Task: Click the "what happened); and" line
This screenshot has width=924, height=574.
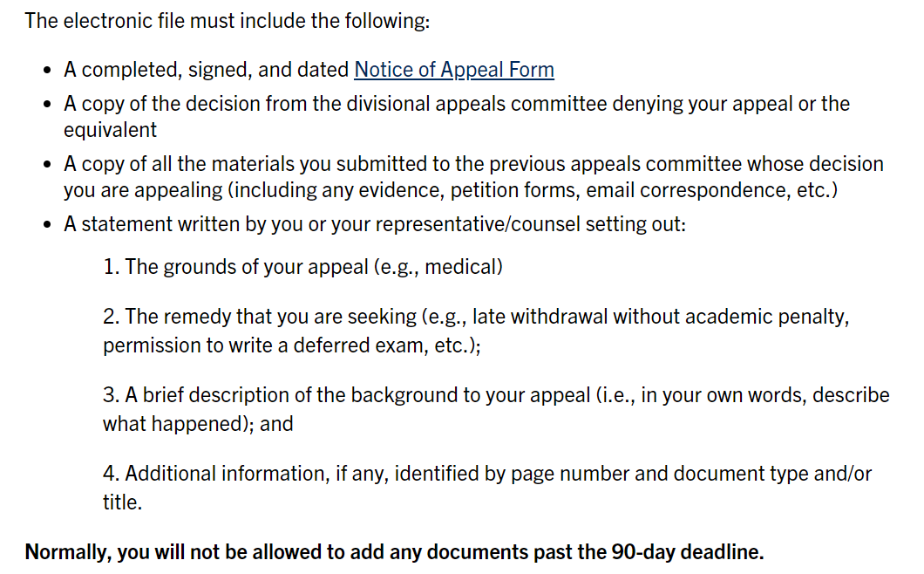Action: [198, 424]
